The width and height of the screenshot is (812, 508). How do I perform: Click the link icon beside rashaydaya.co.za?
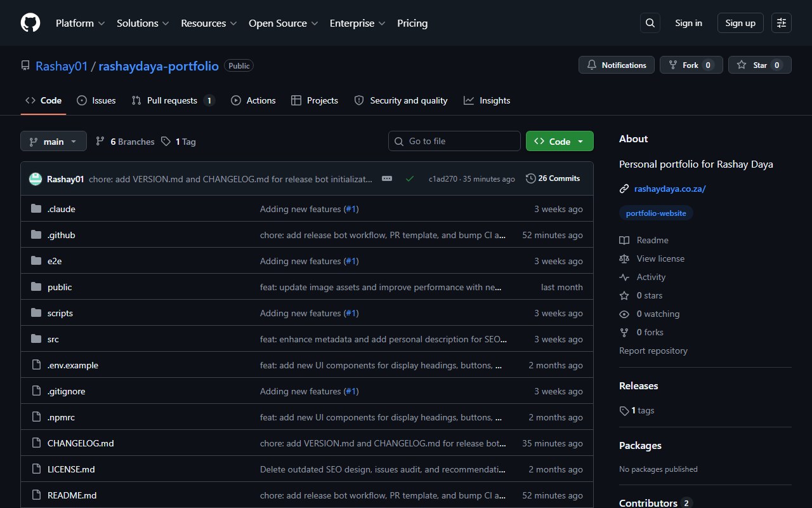click(624, 189)
